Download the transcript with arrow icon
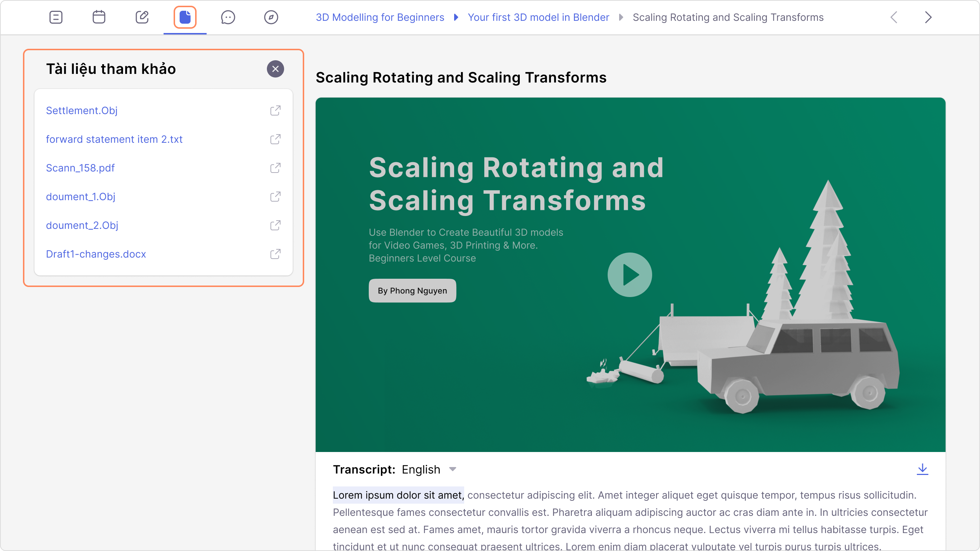 pyautogui.click(x=922, y=469)
